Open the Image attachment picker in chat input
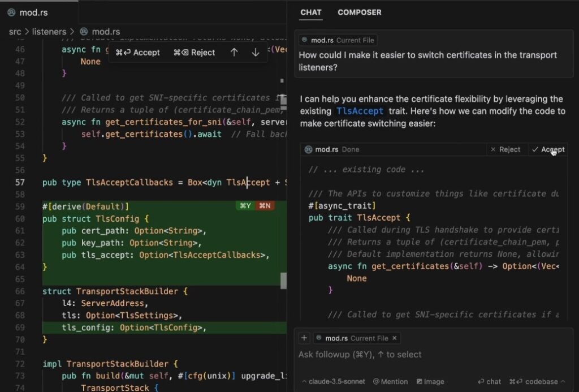 point(431,381)
